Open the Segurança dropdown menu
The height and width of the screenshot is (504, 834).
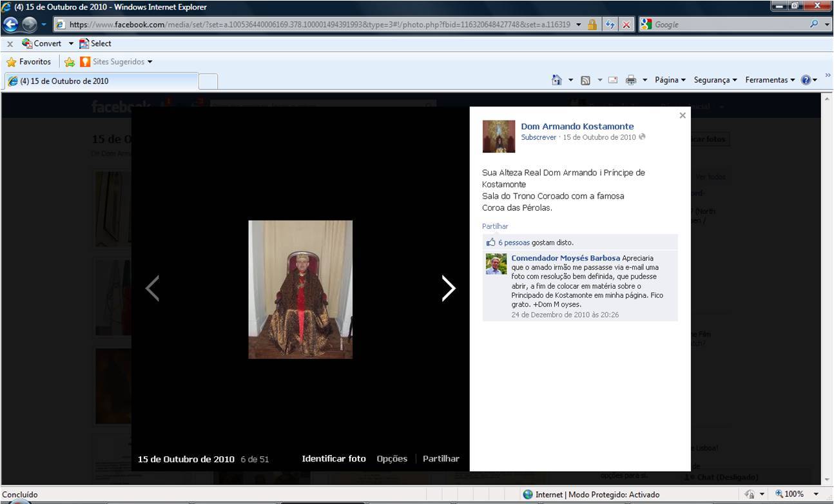point(715,80)
